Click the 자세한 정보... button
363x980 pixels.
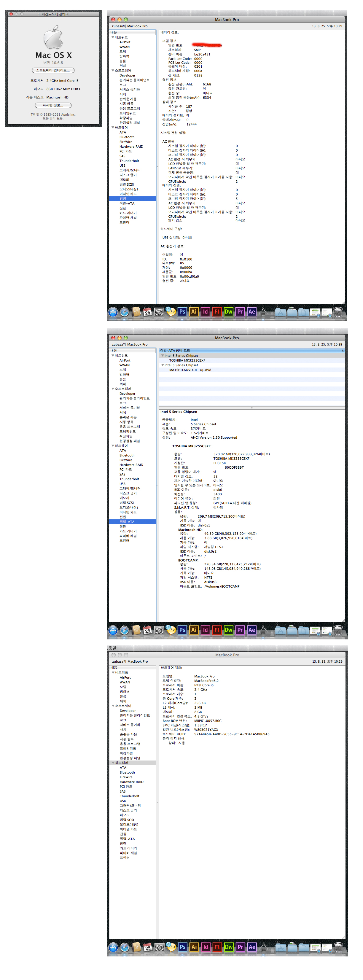[x=53, y=105]
